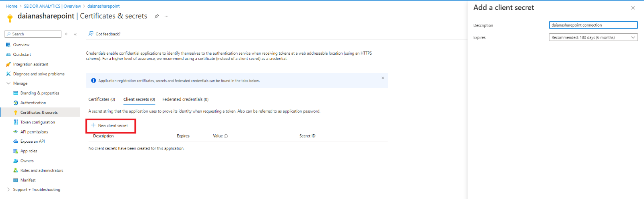Open the ellipsis more options menu
The image size is (644, 199).
click(166, 16)
